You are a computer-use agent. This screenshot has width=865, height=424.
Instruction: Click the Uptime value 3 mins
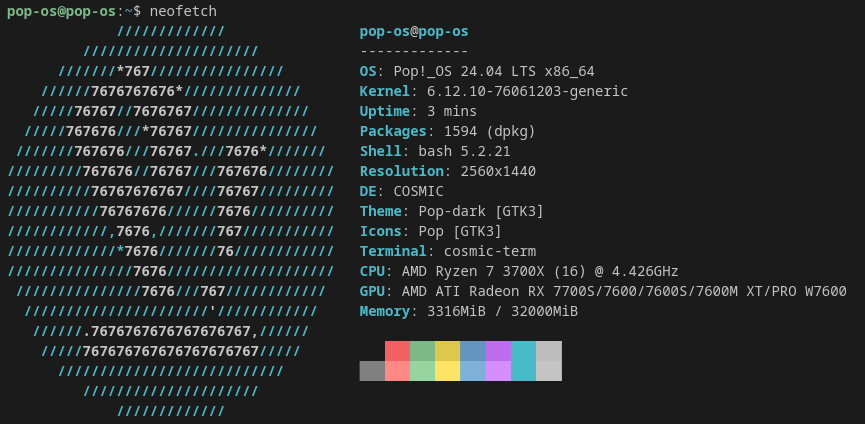(x=452, y=111)
